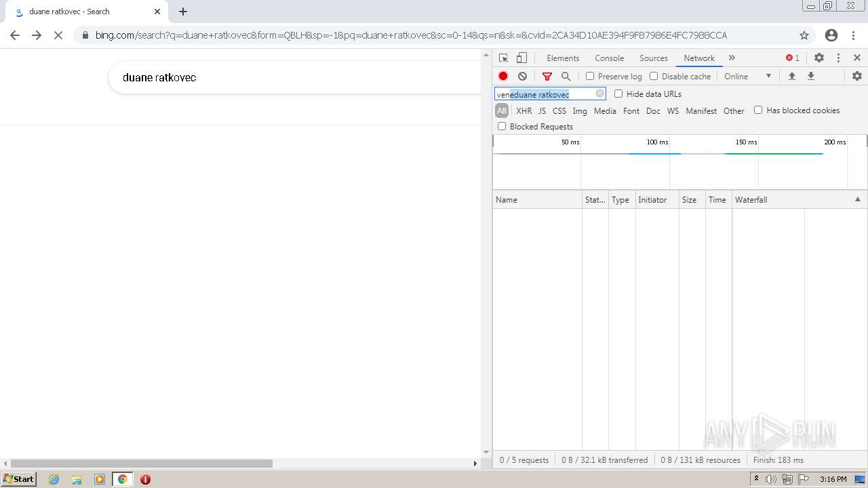Viewport: 868px width, 488px height.
Task: Click the browser forward arrow
Action: 37,35
